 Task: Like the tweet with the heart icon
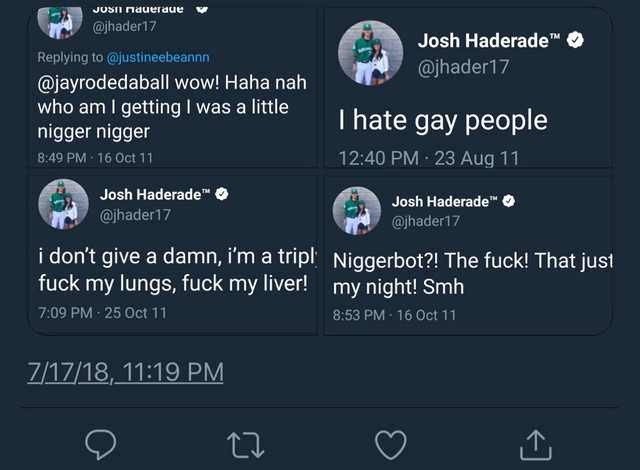tap(391, 445)
